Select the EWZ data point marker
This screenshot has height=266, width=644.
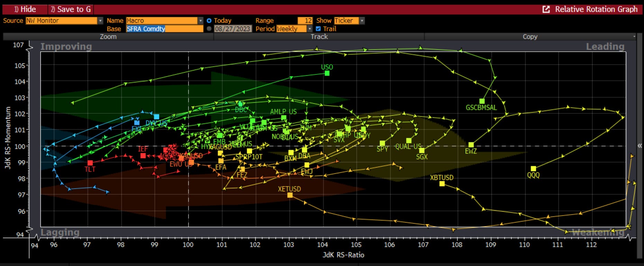[471, 145]
